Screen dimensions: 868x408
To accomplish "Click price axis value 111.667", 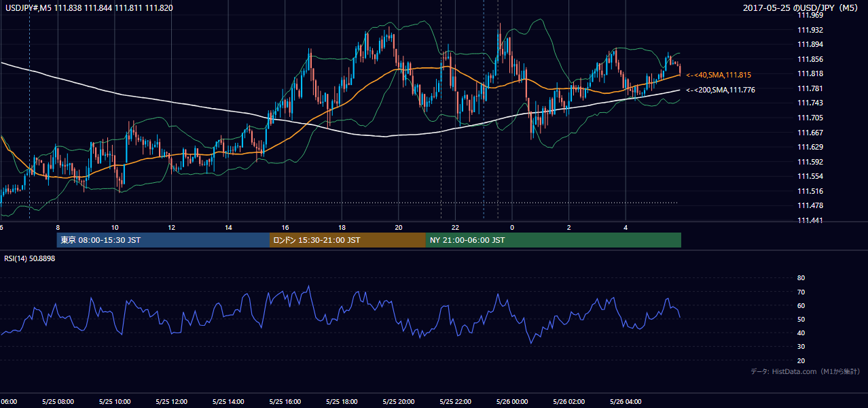I will [x=811, y=133].
